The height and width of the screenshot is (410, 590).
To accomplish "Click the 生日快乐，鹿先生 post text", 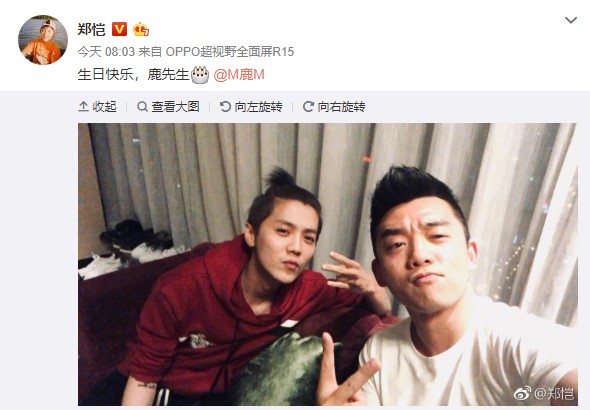I will click(x=133, y=74).
